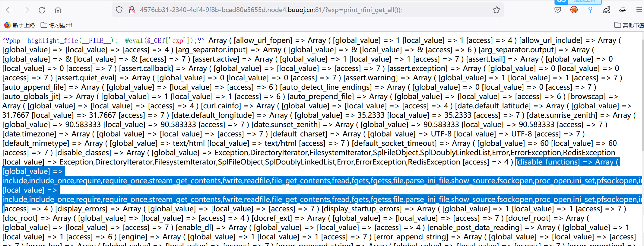Save the page to Pocket

coord(558,10)
